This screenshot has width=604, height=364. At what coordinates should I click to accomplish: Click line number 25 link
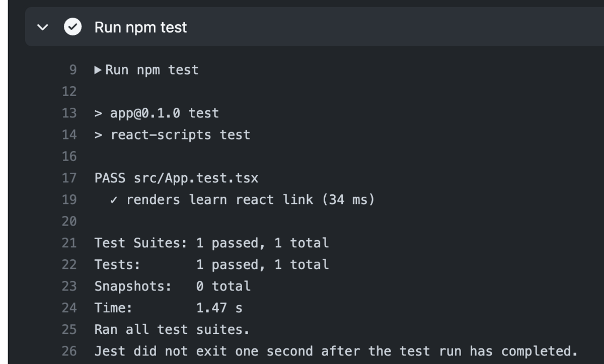pos(69,330)
